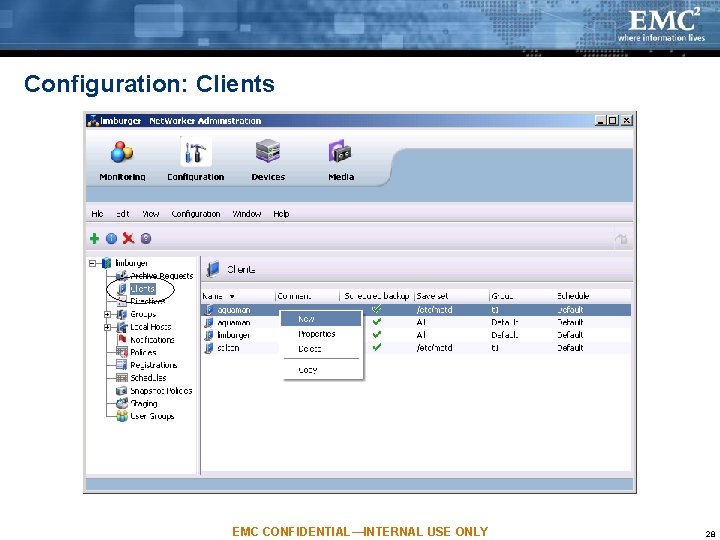Click the red X Delete icon
Image resolution: width=720 pixels, height=540 pixels.
pyautogui.click(x=128, y=238)
